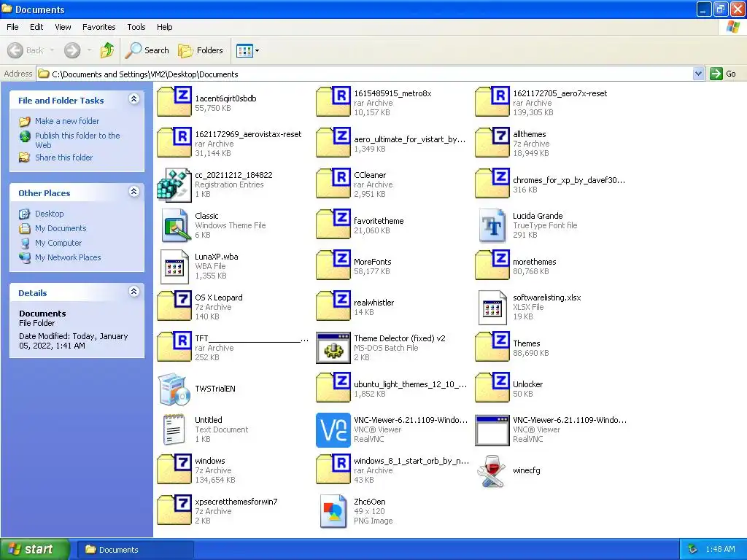Screen dimensions: 747x560
Task: Select the Untitled text document icon
Action: pos(174,429)
